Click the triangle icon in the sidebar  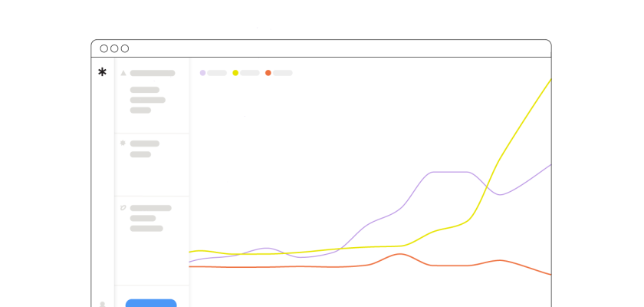(123, 73)
